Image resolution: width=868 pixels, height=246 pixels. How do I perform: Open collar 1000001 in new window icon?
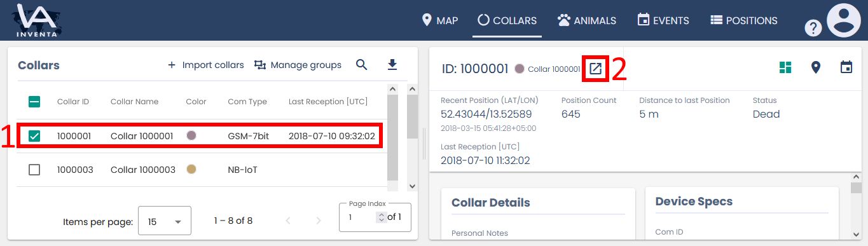595,68
